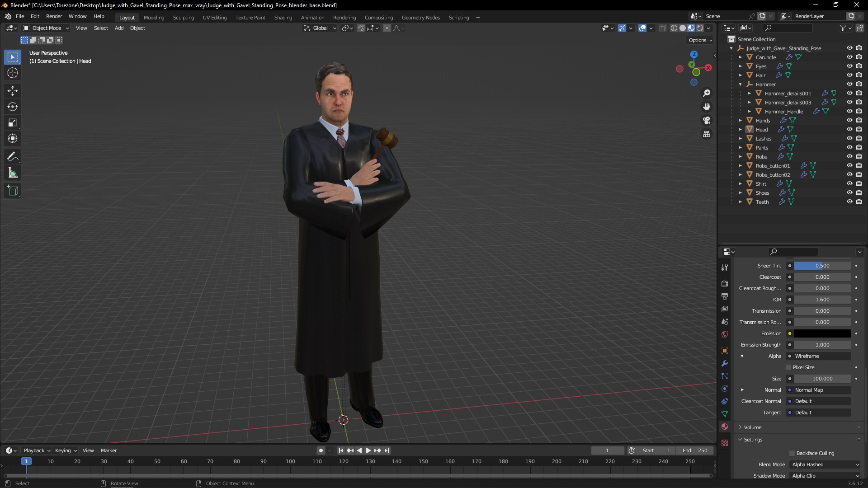This screenshot has height=488, width=868.
Task: Toggle camera view icon
Action: click(x=707, y=120)
